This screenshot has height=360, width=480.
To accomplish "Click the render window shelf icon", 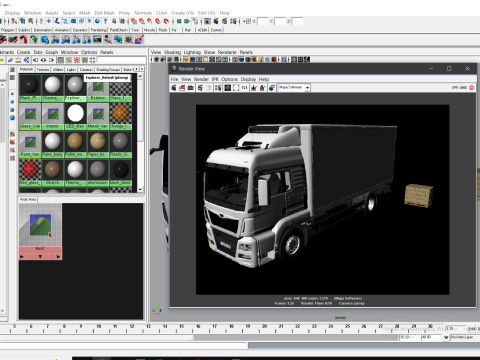I will [x=97, y=40].
